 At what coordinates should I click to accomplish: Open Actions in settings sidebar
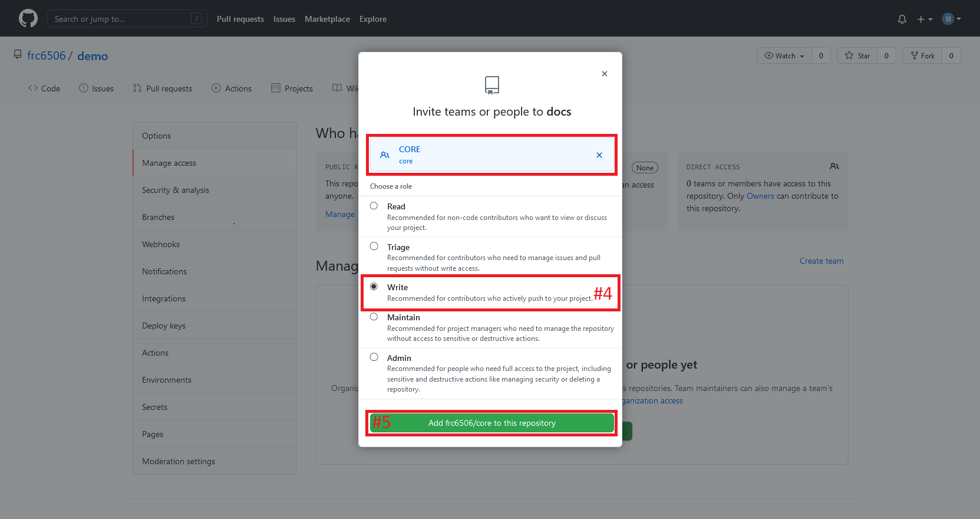pos(215,353)
